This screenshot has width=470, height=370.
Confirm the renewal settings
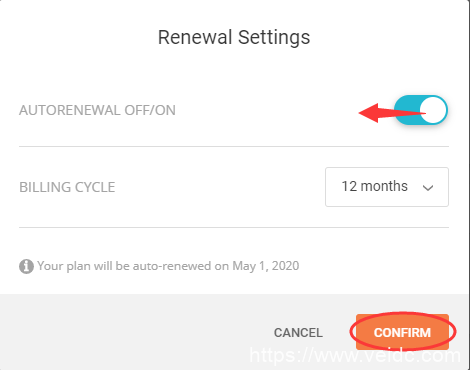click(402, 332)
